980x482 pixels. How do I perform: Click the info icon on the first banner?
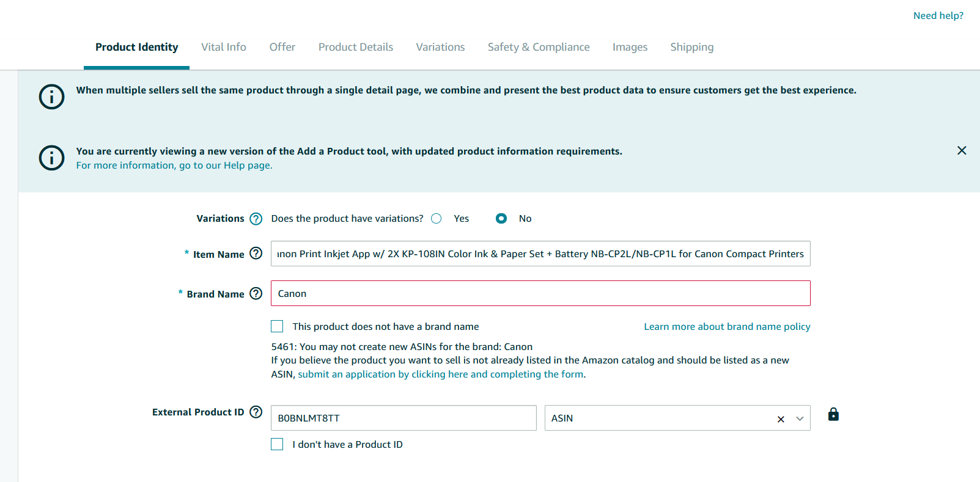[x=52, y=97]
